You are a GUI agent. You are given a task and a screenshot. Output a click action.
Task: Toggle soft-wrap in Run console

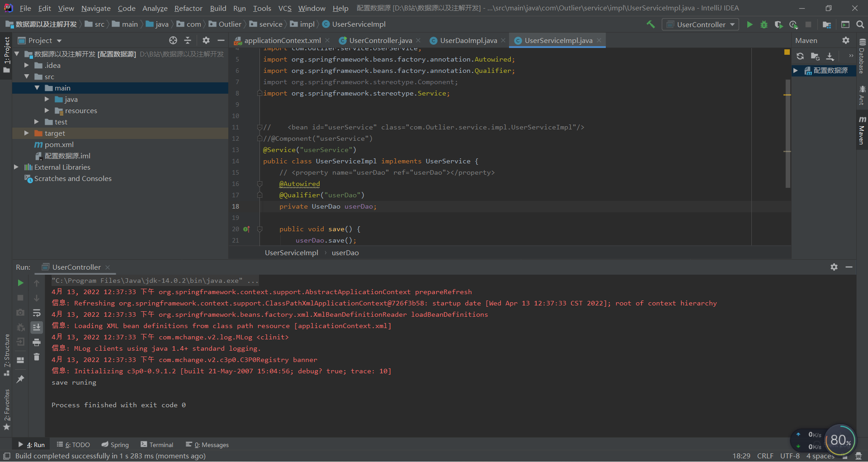(37, 313)
